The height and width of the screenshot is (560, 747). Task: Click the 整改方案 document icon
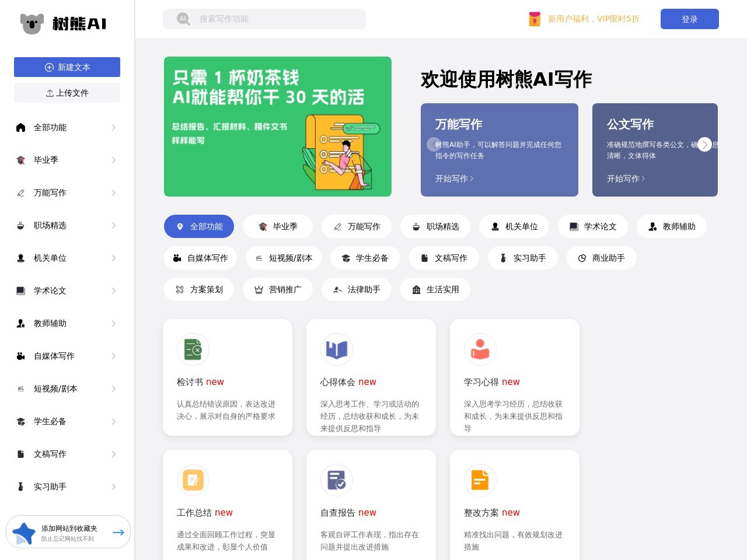480,480
